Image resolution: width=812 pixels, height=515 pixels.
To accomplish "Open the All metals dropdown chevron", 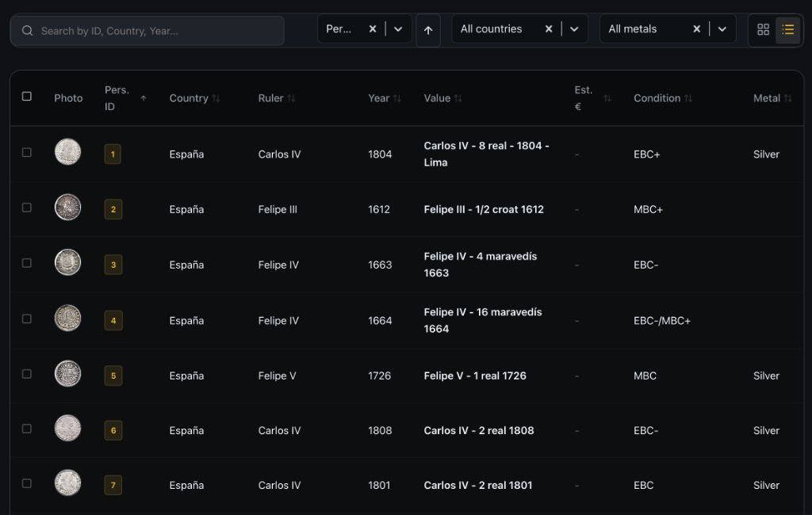I will click(722, 29).
